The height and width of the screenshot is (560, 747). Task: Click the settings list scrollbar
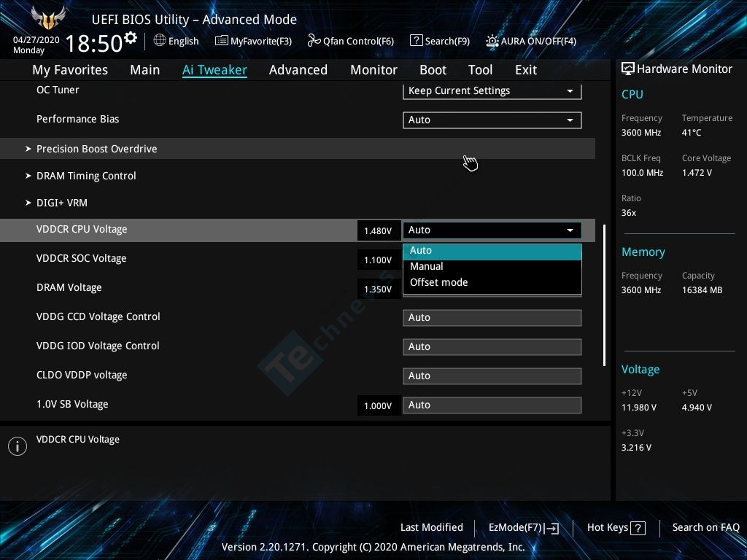pos(605,295)
